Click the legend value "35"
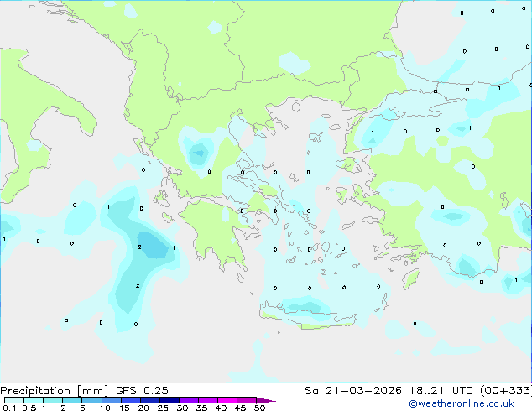Viewport: 532px width, 411px height. 201,408
